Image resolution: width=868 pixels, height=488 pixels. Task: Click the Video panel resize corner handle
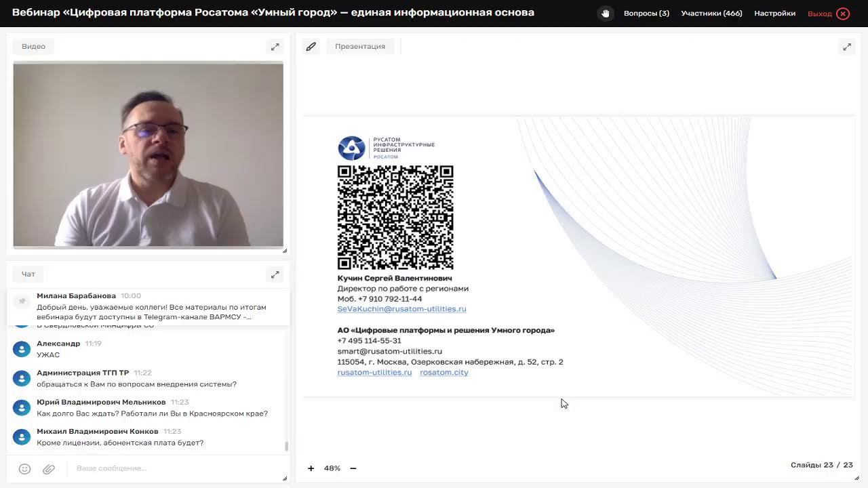click(x=284, y=251)
